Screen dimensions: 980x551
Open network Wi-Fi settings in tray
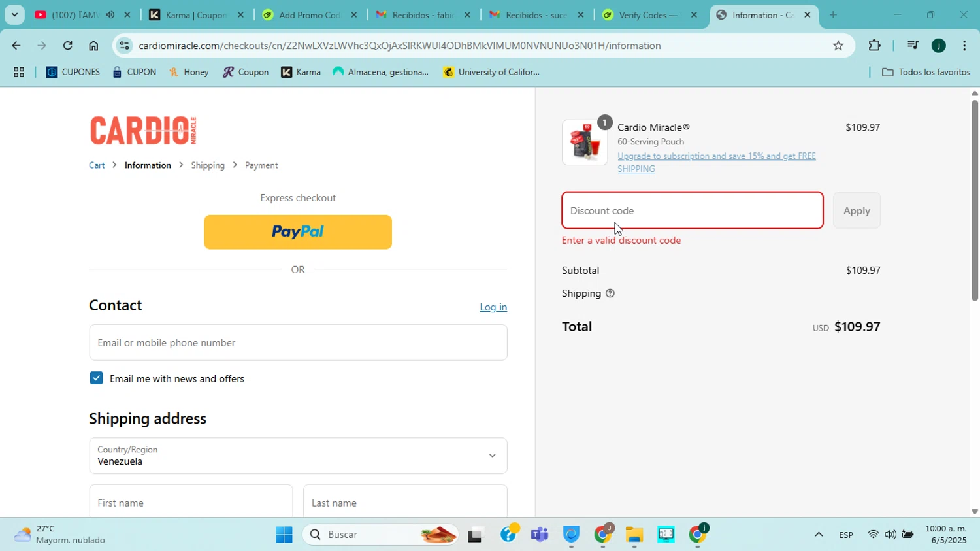873,535
